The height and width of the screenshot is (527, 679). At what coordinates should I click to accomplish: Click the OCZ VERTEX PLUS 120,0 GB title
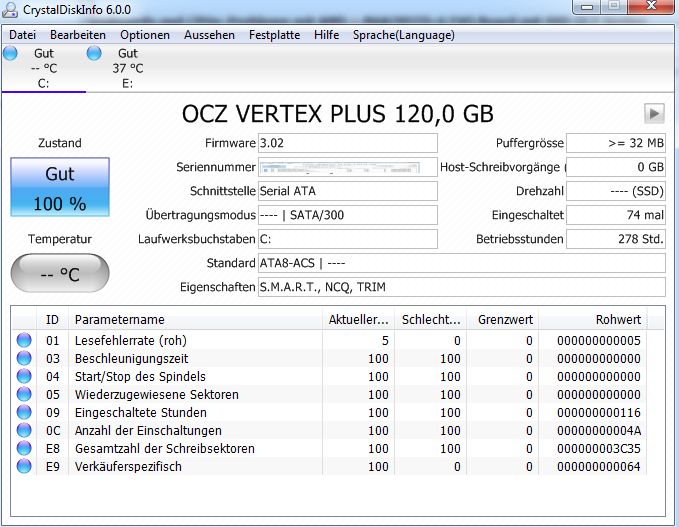click(x=337, y=114)
